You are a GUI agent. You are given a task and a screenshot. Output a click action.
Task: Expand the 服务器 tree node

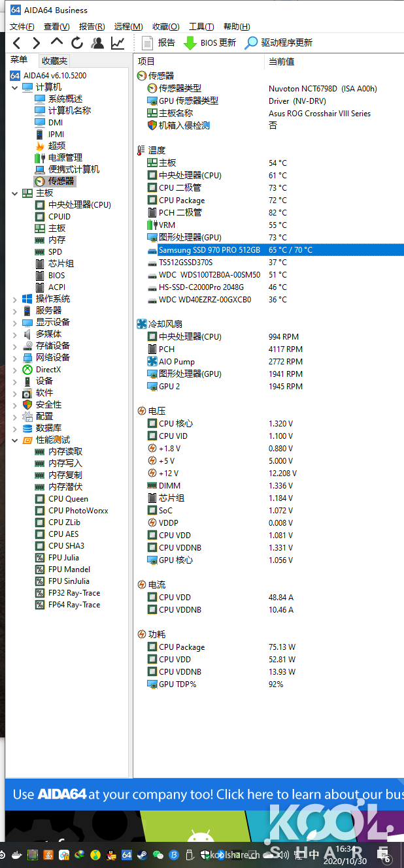[14, 311]
